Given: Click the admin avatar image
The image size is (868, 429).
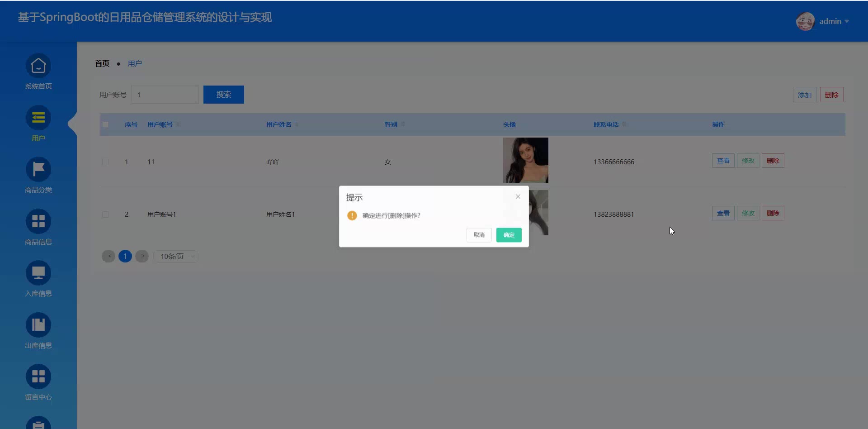Looking at the screenshot, I should 805,21.
